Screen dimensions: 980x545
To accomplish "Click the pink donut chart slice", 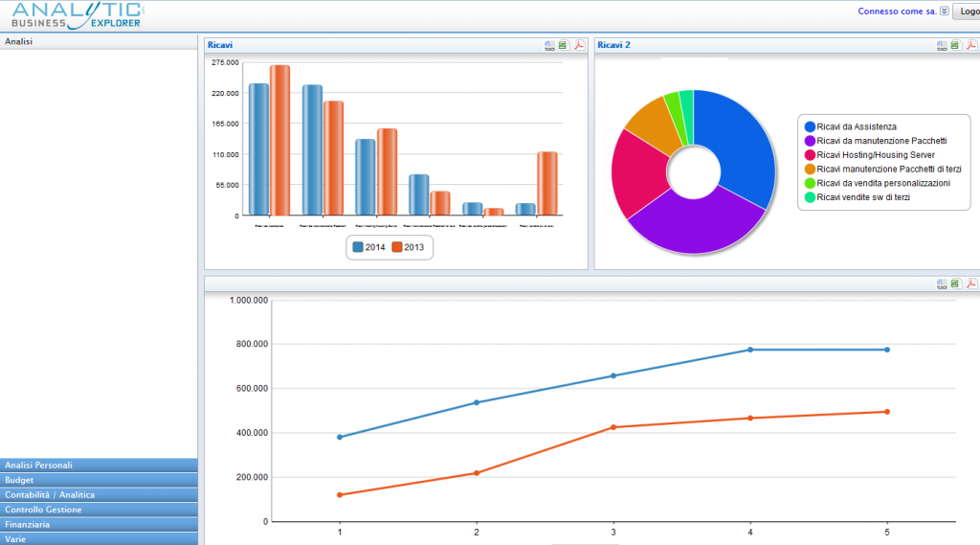I will click(x=637, y=172).
